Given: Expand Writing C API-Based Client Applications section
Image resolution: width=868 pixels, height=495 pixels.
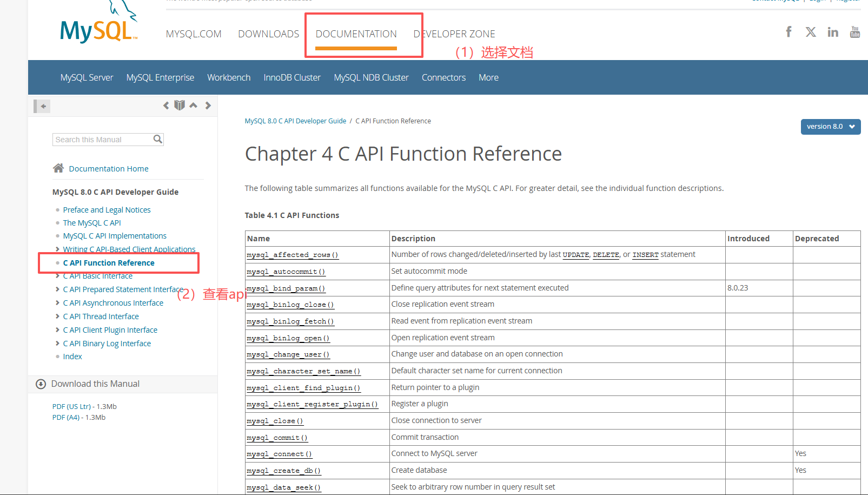Looking at the screenshot, I should pyautogui.click(x=58, y=249).
